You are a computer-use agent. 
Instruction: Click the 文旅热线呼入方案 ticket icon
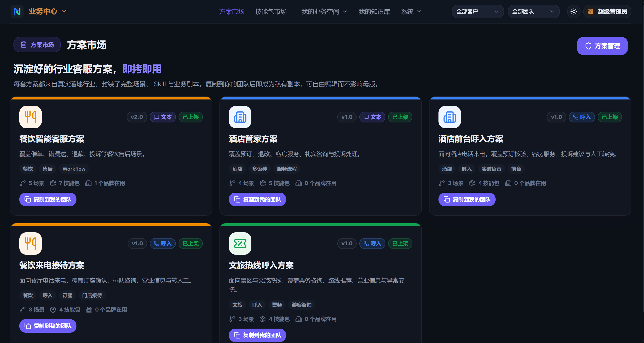tap(240, 244)
